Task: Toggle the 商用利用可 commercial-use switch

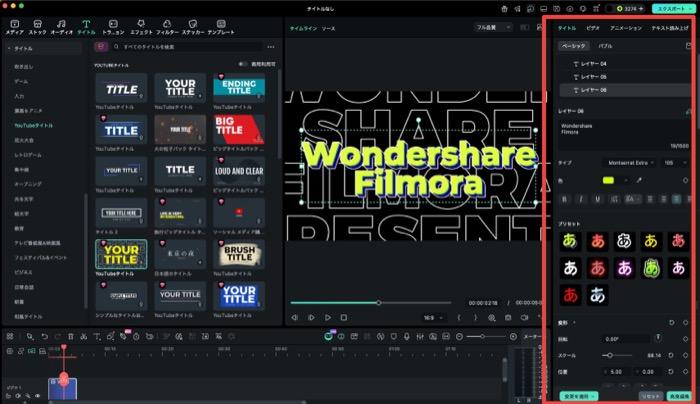Action: click(242, 64)
